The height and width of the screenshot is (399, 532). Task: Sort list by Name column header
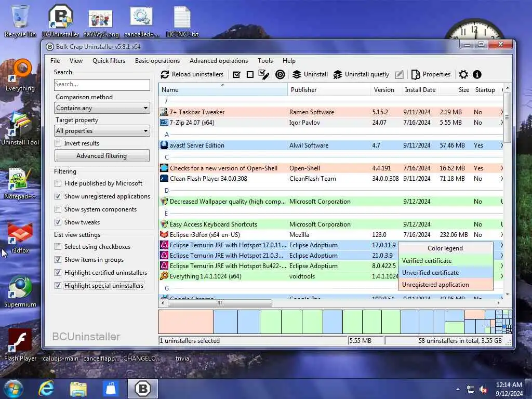pos(223,90)
